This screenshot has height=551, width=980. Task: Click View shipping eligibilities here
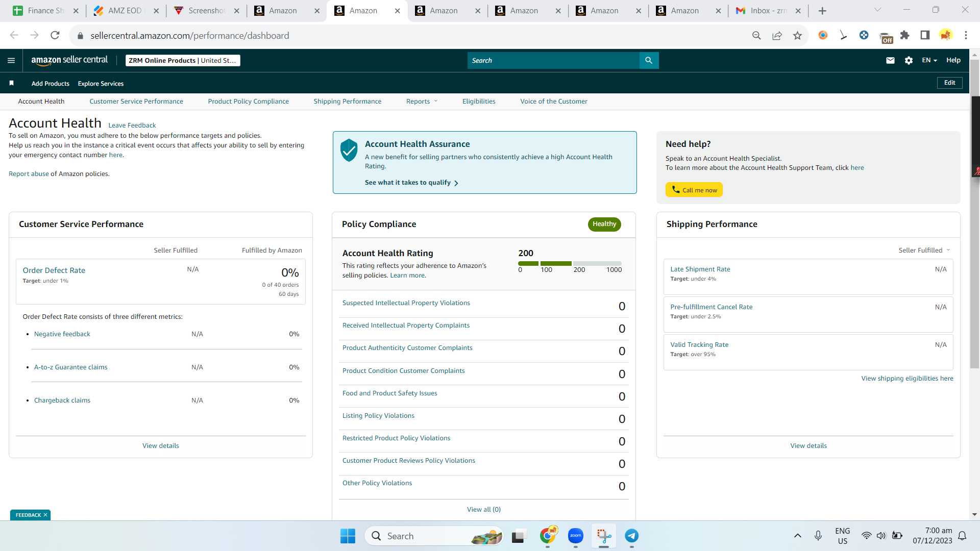pos(908,378)
